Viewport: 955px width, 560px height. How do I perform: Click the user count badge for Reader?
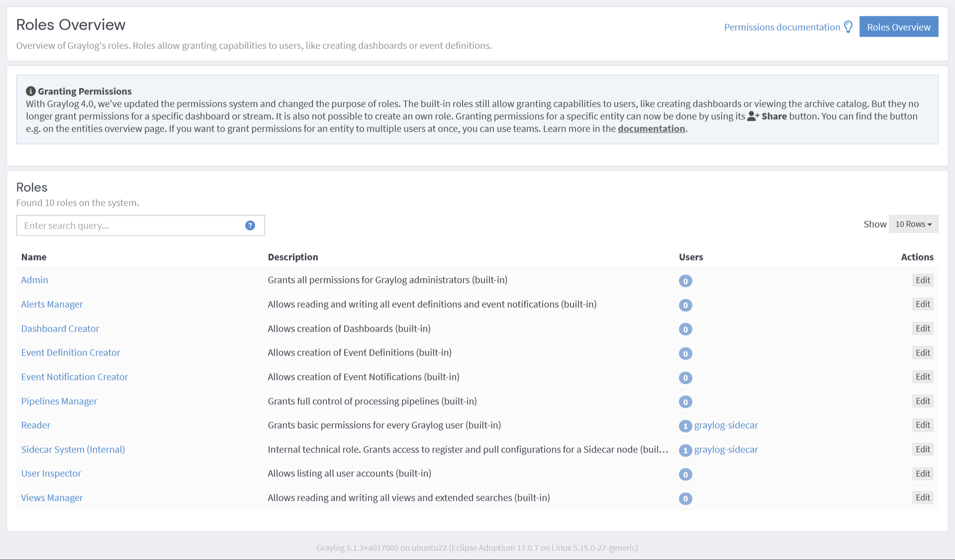(x=685, y=426)
